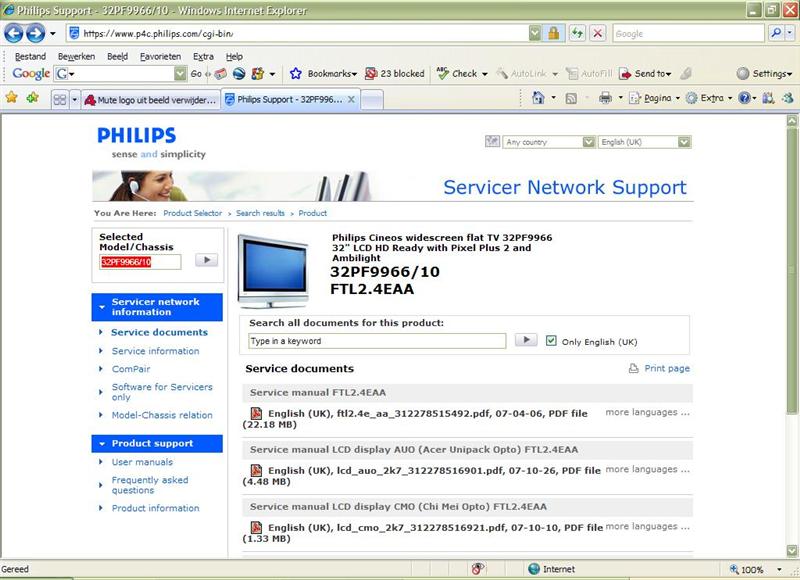Open Software for Servicers only link
Image resolution: width=800 pixels, height=580 pixels.
click(162, 392)
